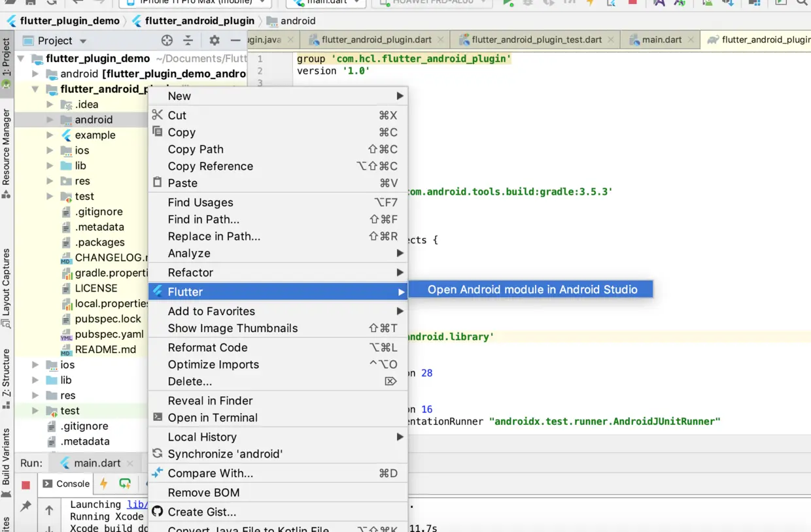Viewport: 811px width, 532px height.
Task: Choose Delete... from context menu
Action: 278,381
